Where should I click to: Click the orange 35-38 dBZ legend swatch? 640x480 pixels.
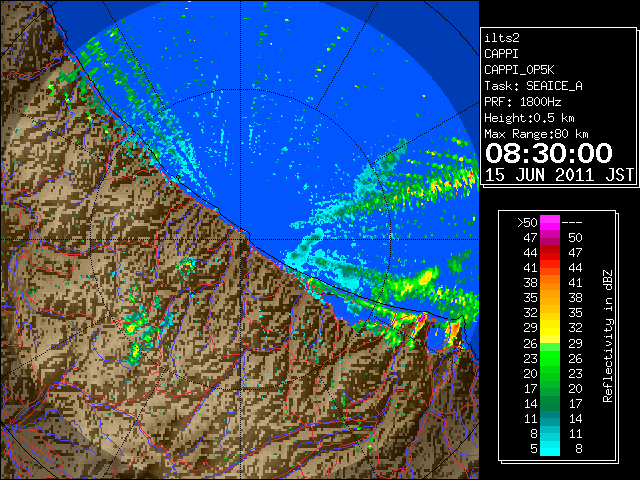[550, 298]
